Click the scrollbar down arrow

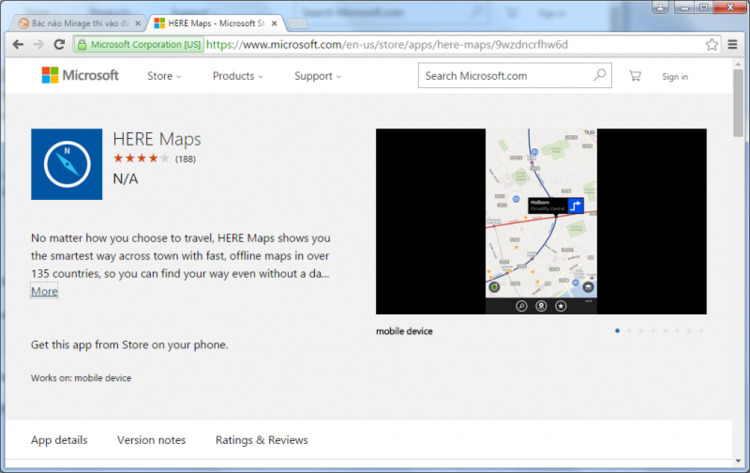pyautogui.click(x=739, y=461)
